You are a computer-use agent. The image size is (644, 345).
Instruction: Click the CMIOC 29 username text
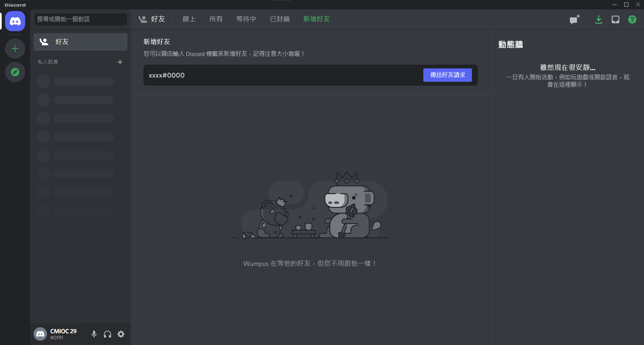(x=63, y=331)
